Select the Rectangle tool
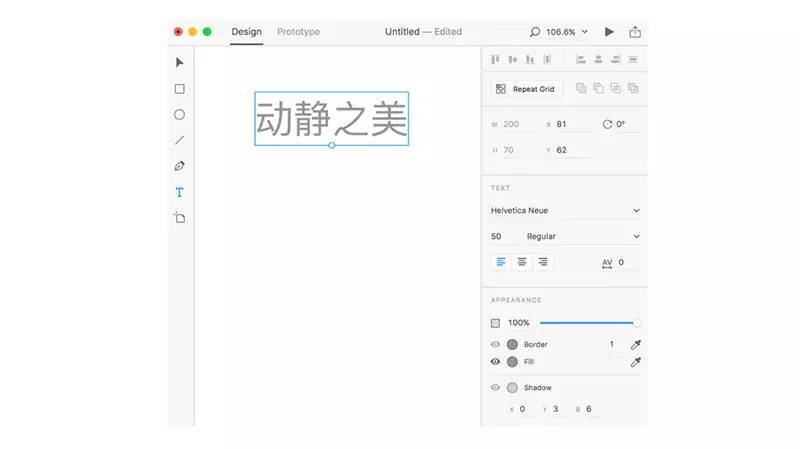800x449 pixels. click(180, 89)
